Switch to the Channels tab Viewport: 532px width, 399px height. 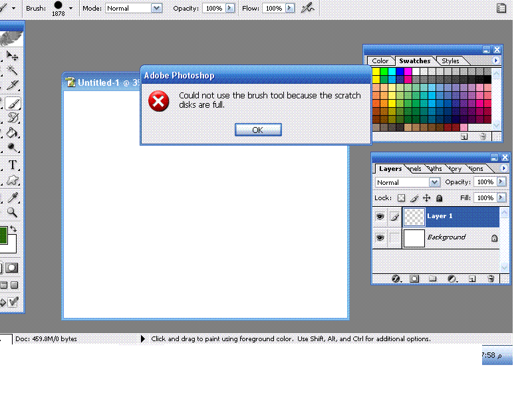pyautogui.click(x=414, y=169)
